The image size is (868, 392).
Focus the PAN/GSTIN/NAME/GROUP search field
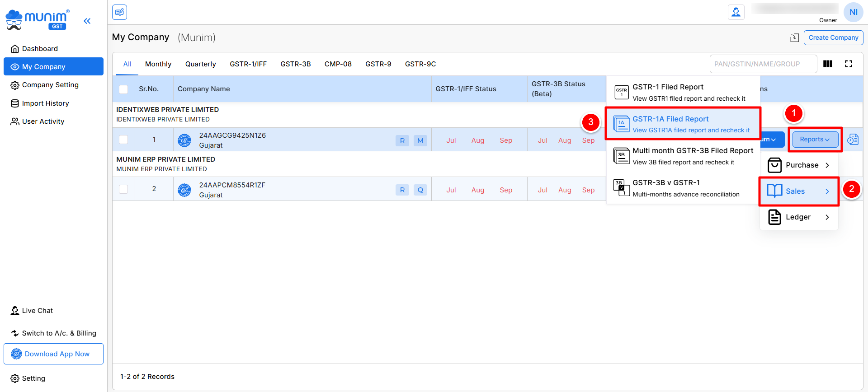763,64
